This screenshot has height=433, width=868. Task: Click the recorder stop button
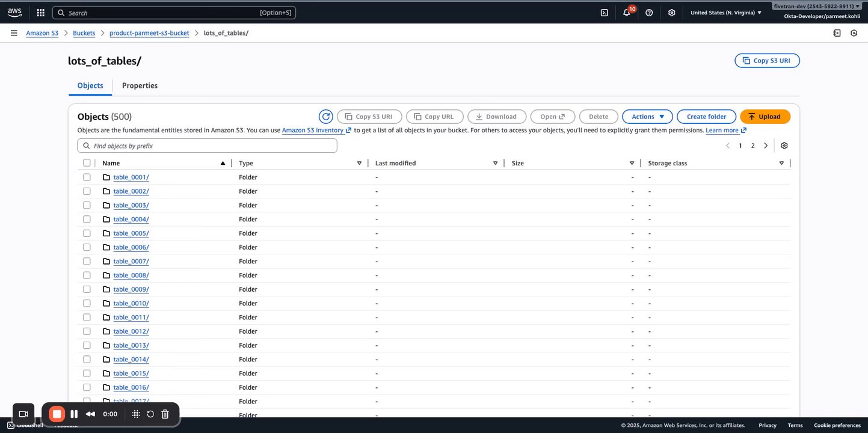coord(57,414)
